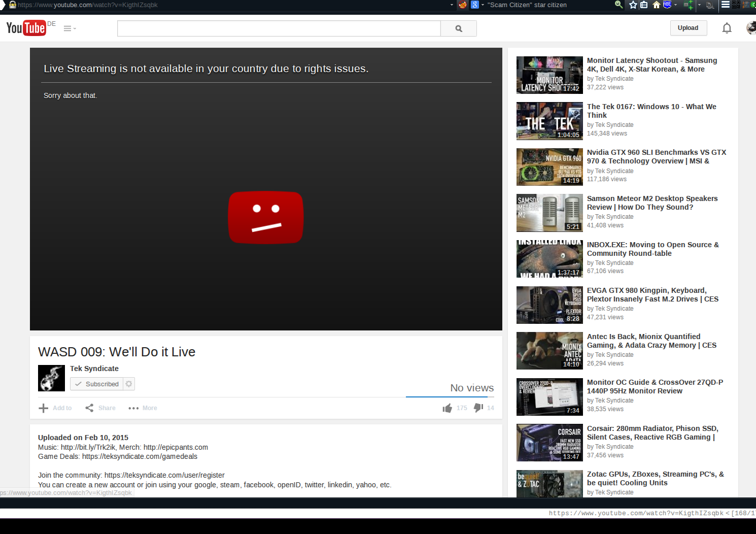This screenshot has height=534, width=756.
Task: Open the account avatar in the header
Action: click(751, 28)
